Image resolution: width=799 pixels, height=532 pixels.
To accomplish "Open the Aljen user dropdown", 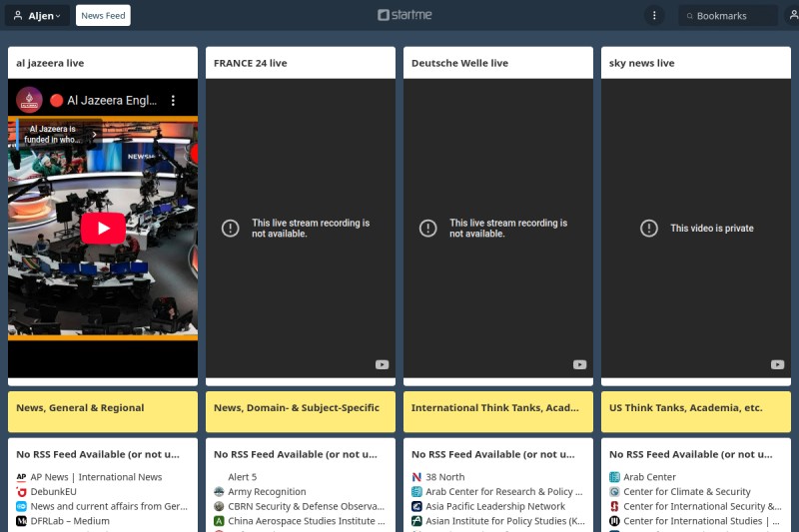I will 37,15.
